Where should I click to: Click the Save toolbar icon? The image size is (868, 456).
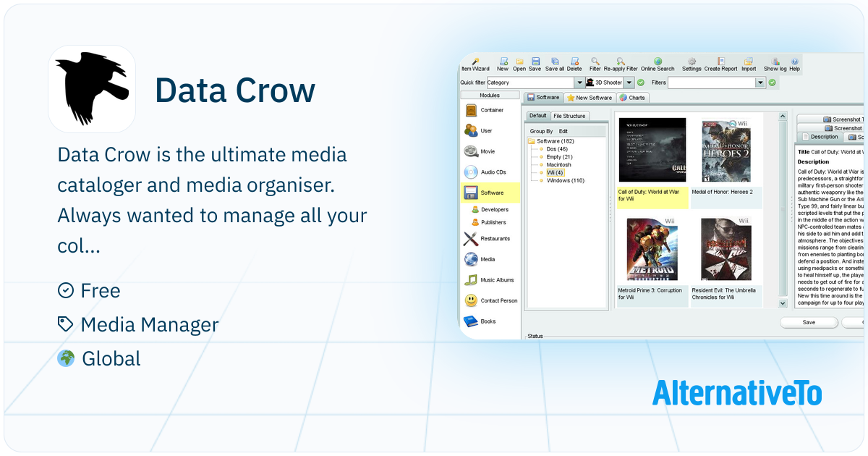point(535,64)
